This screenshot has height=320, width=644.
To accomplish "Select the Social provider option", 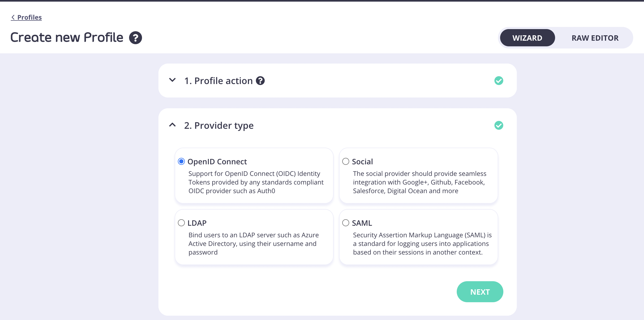I will (346, 161).
